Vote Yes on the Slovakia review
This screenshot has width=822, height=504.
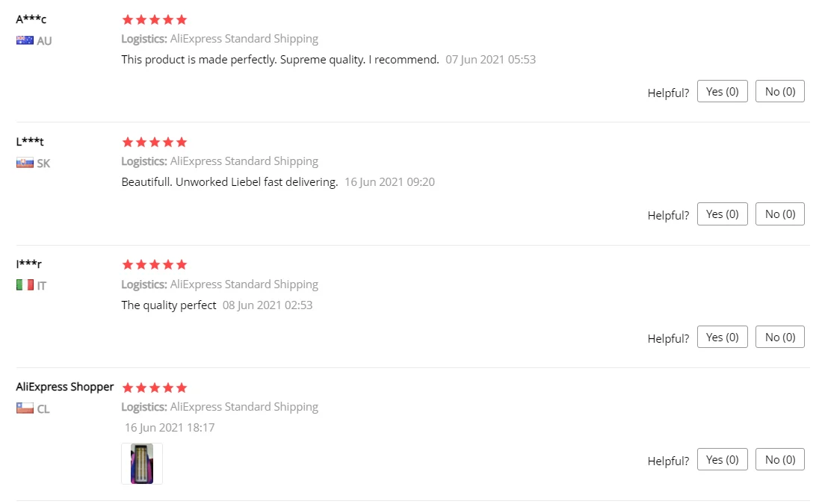point(722,214)
